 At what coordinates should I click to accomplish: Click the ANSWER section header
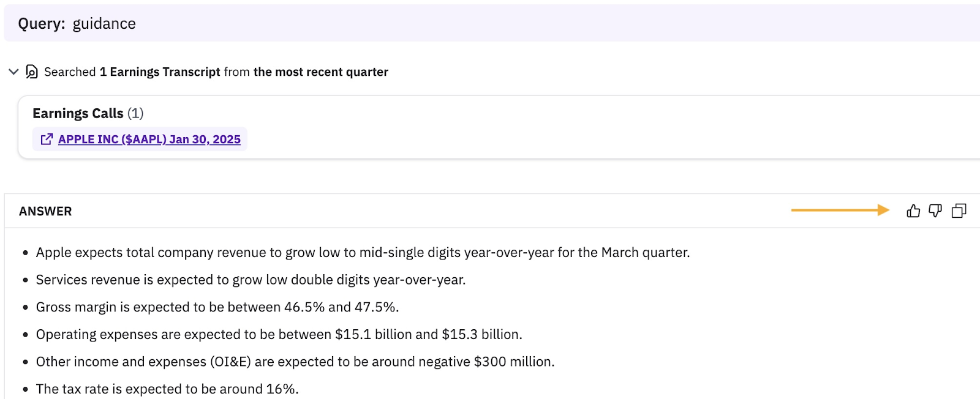tap(45, 211)
